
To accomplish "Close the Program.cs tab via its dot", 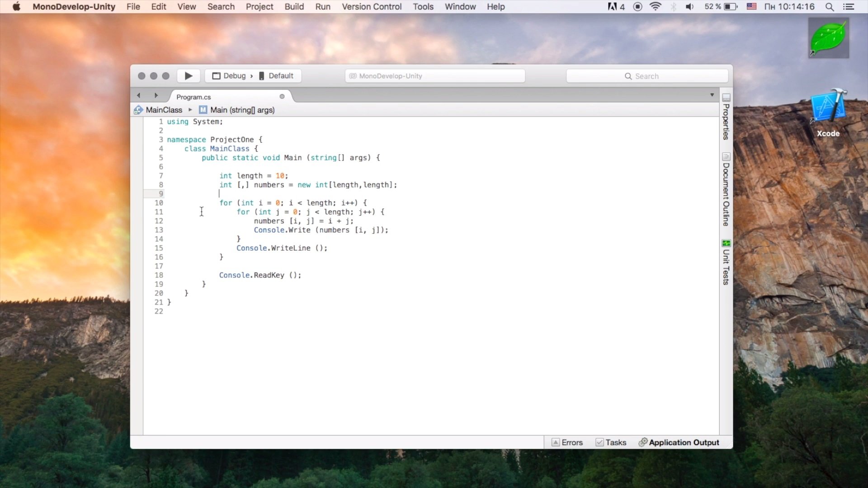I will point(282,96).
